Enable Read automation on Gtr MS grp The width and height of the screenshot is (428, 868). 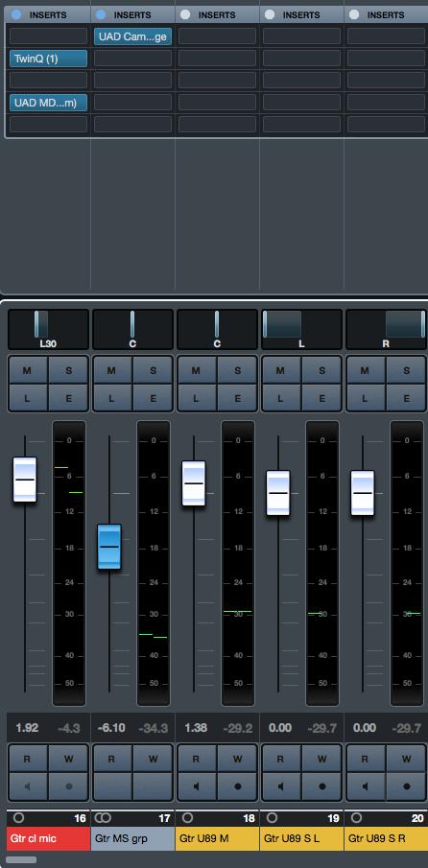point(112,759)
